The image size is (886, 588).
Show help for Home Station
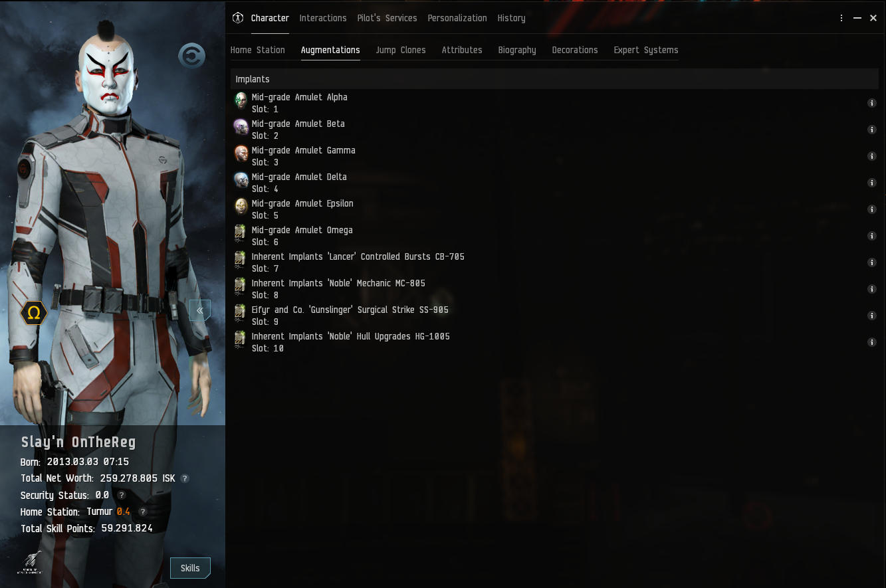pos(142,512)
